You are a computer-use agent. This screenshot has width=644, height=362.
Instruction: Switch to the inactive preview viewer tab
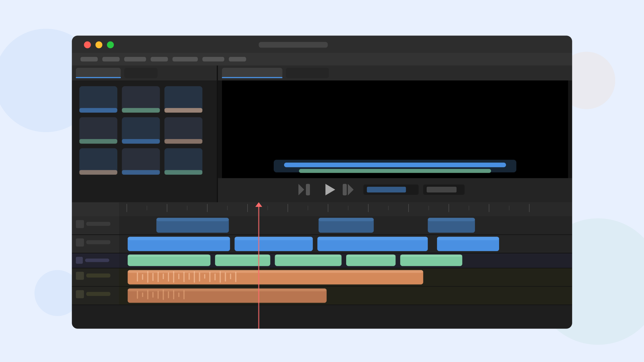pyautogui.click(x=307, y=73)
